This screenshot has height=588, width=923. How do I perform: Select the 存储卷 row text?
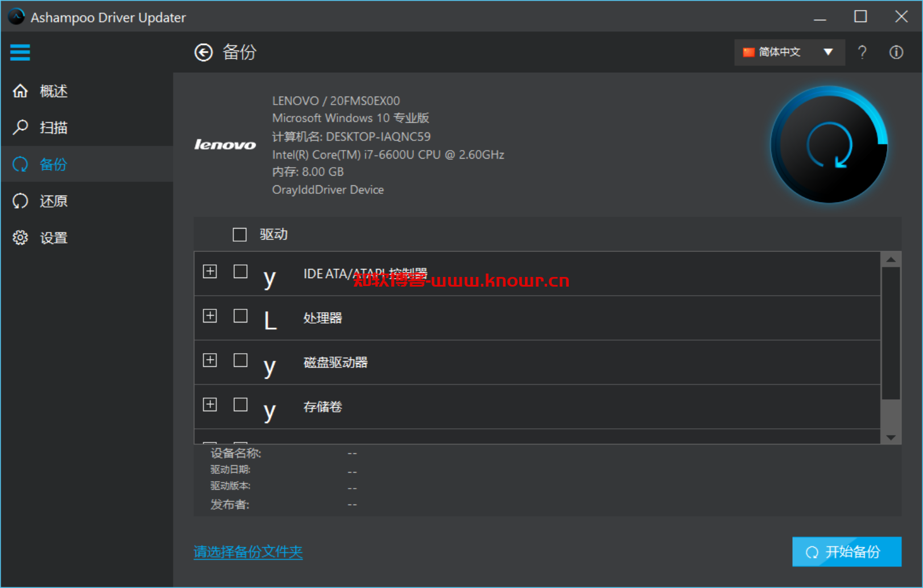tap(322, 407)
